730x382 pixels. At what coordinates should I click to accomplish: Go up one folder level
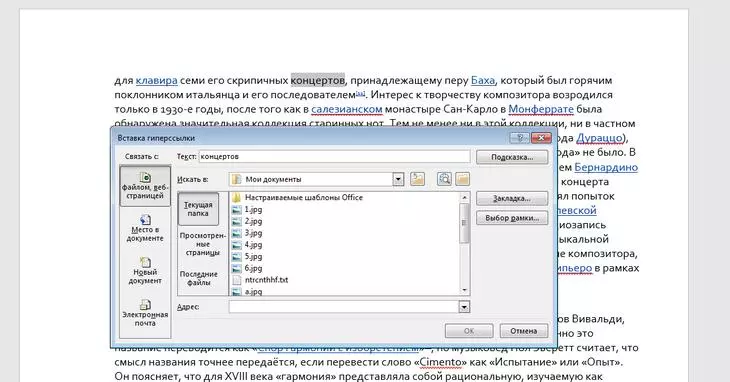click(x=418, y=179)
